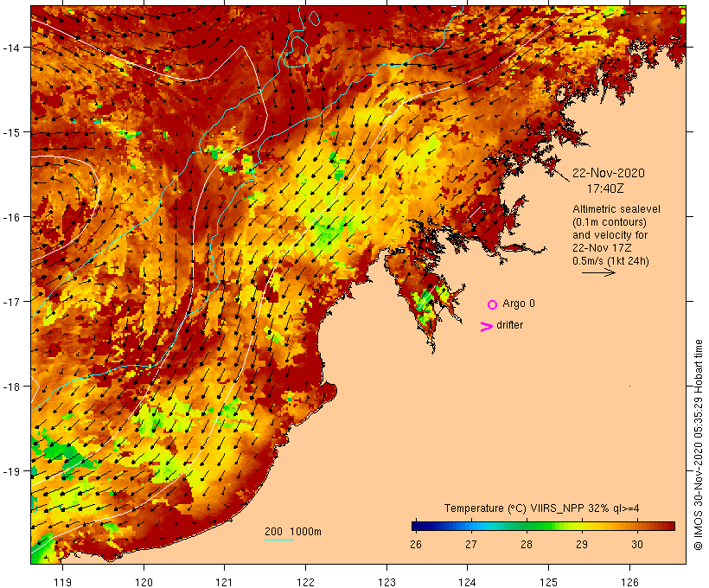Image resolution: width=709 pixels, height=588 pixels.
Task: Click longitude label 122
Action: point(306,582)
